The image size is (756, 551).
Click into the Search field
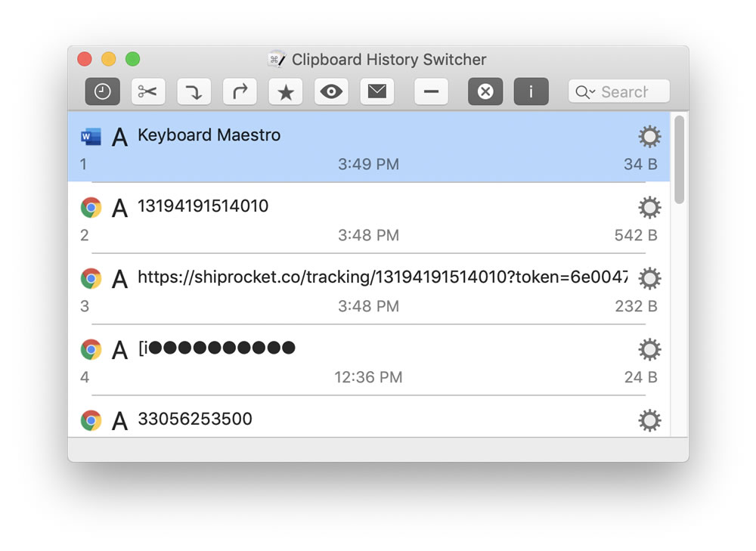tap(619, 91)
